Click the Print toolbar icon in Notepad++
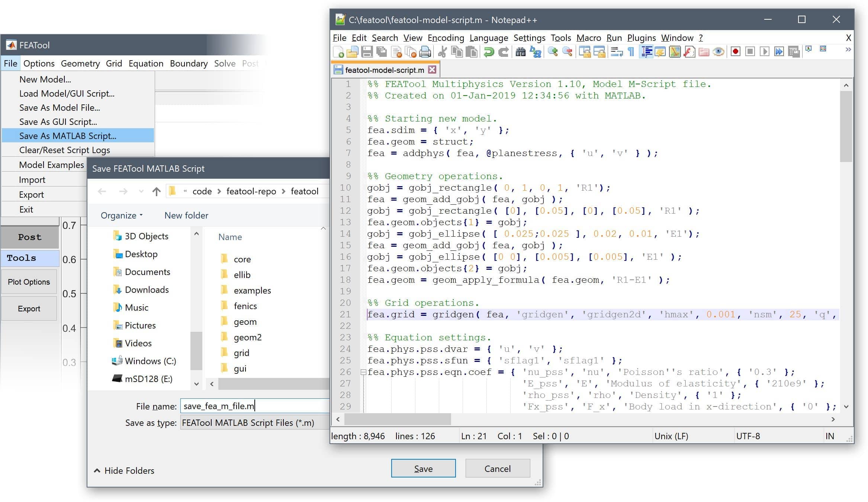Image resolution: width=868 pixels, height=502 pixels. [x=425, y=52]
